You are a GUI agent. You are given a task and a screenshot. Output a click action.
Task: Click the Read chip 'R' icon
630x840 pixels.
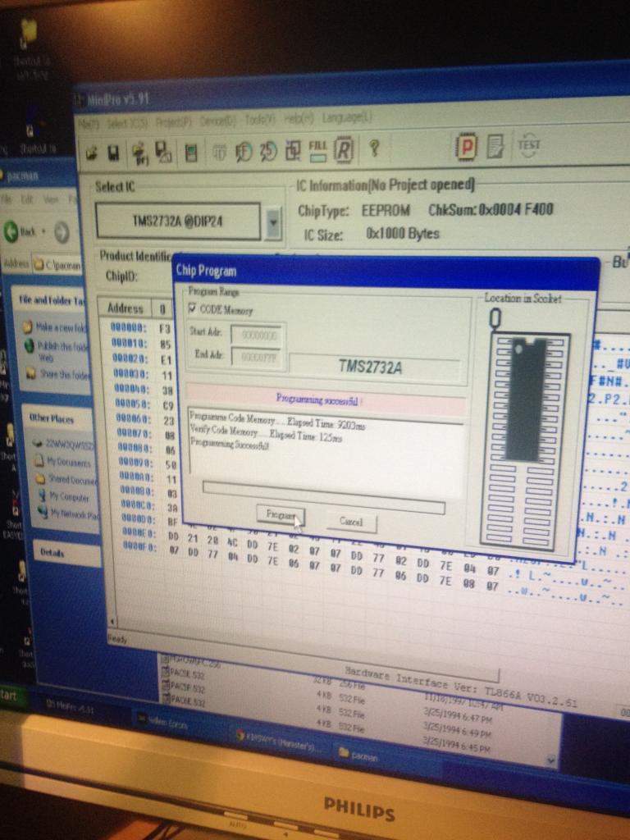click(344, 149)
